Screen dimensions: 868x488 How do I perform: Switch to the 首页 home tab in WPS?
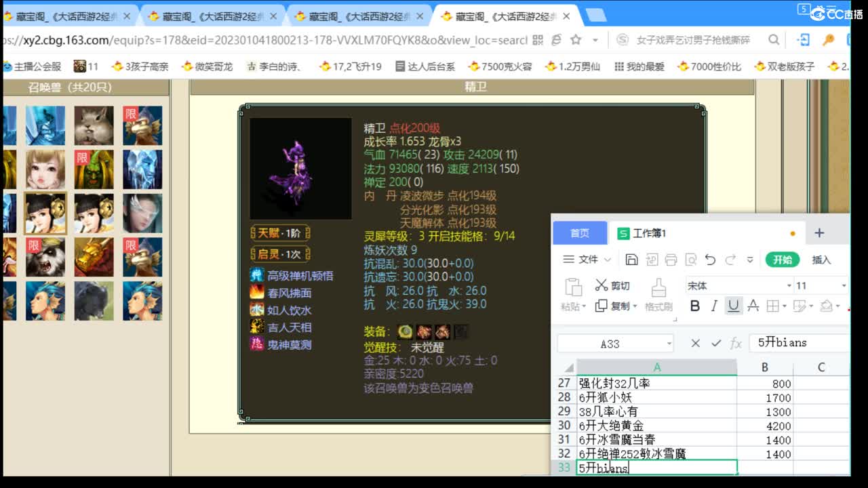580,233
